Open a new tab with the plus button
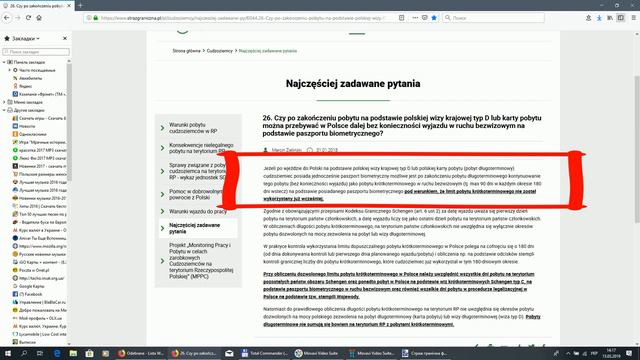 pyautogui.click(x=80, y=5)
